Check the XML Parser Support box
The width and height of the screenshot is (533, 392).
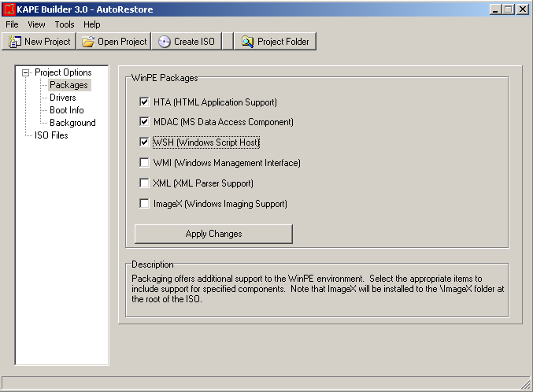click(144, 183)
